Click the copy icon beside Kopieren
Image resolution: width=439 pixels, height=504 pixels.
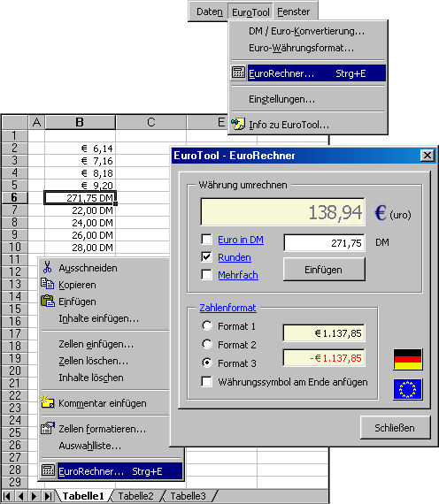[x=48, y=284]
